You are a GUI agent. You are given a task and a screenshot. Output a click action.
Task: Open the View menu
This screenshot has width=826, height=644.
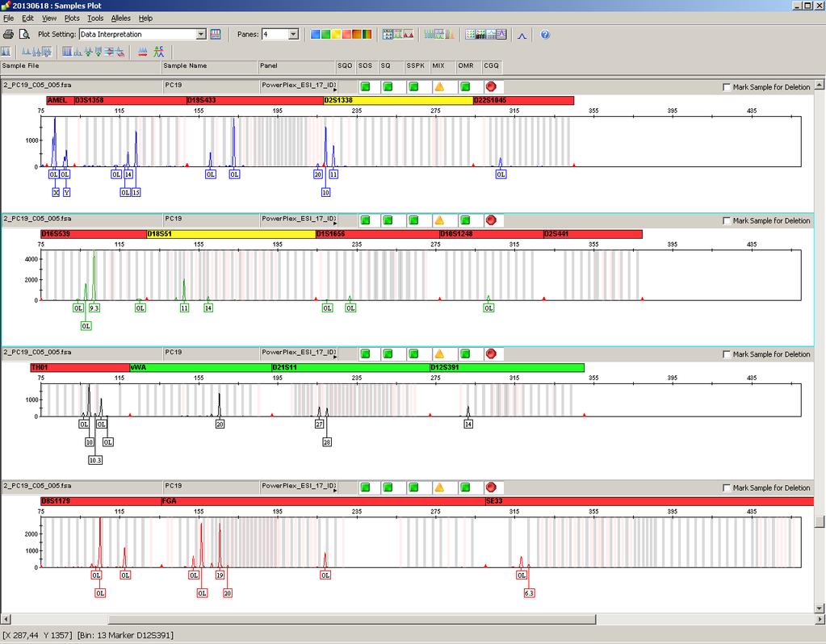[x=49, y=18]
